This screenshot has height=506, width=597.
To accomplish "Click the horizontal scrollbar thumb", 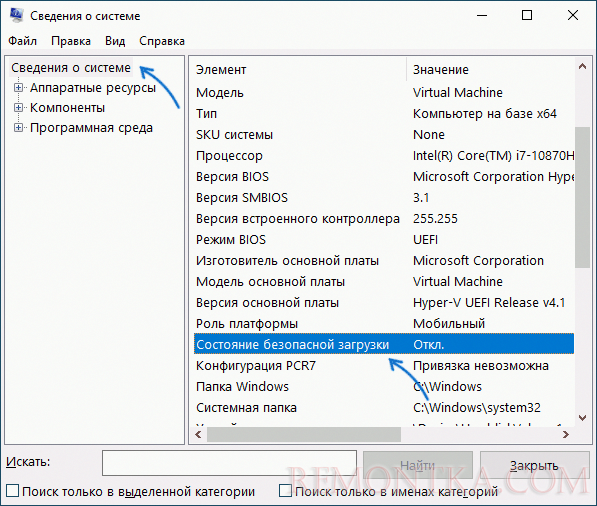I will point(303,434).
